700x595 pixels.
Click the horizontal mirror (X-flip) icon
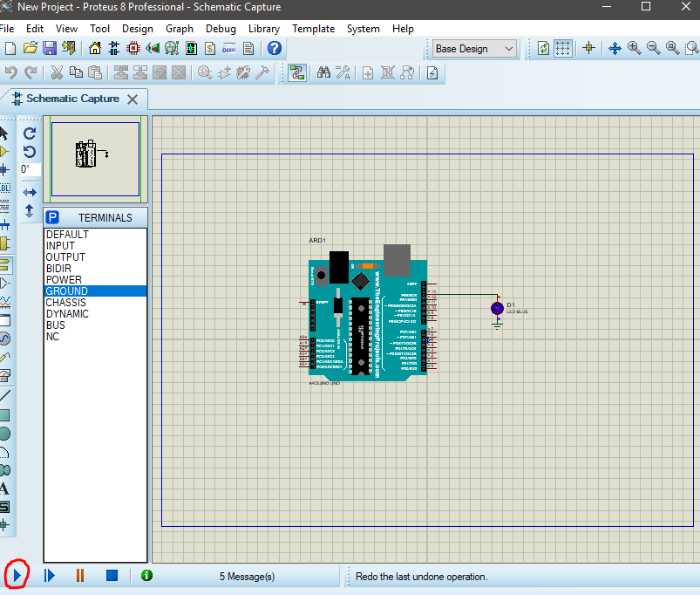(30, 192)
